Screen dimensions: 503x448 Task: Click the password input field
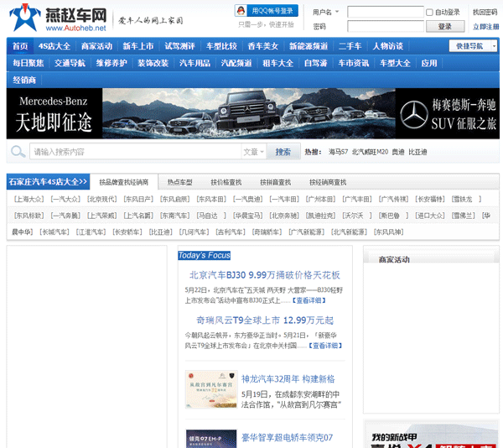tap(386, 26)
